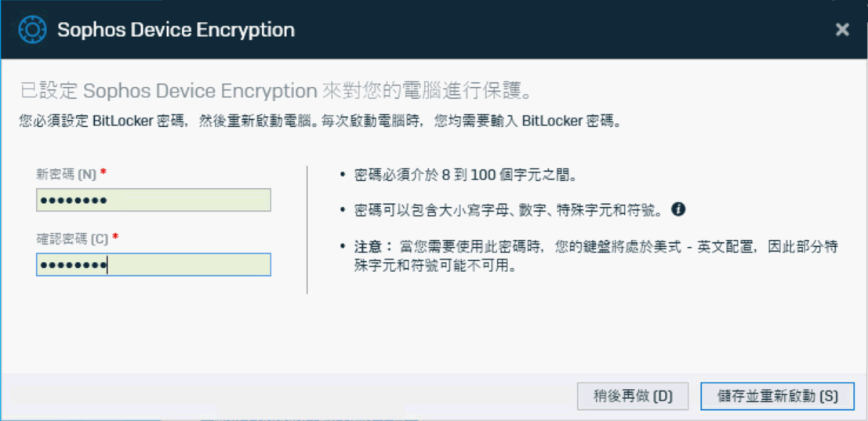Click the Sophos Device Encryption title bar text
The image size is (868, 421).
[176, 29]
